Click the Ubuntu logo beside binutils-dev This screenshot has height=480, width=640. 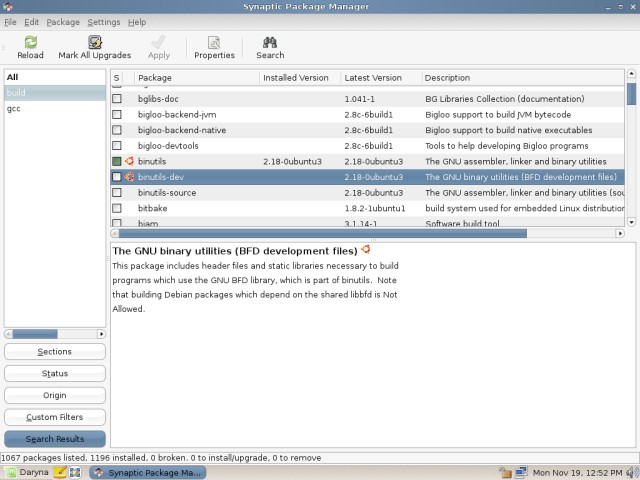point(129,177)
